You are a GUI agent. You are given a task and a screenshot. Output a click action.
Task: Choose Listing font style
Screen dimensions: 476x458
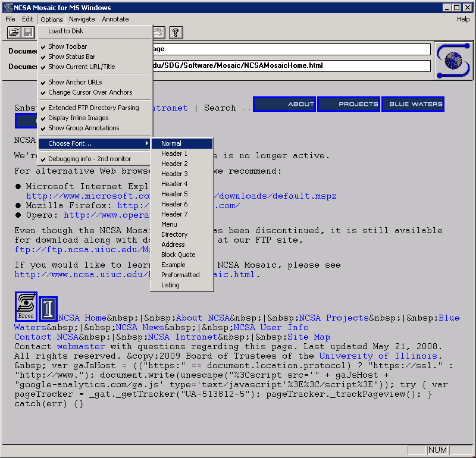click(182, 285)
